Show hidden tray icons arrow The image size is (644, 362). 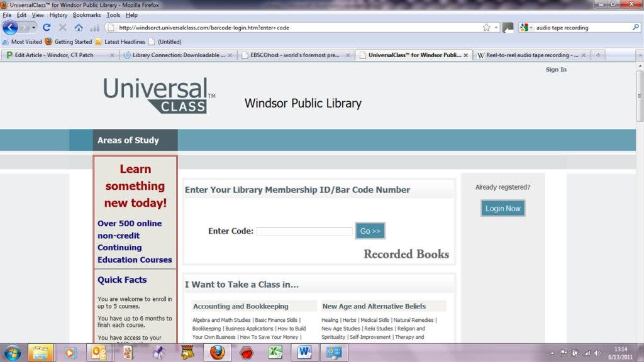click(x=552, y=353)
